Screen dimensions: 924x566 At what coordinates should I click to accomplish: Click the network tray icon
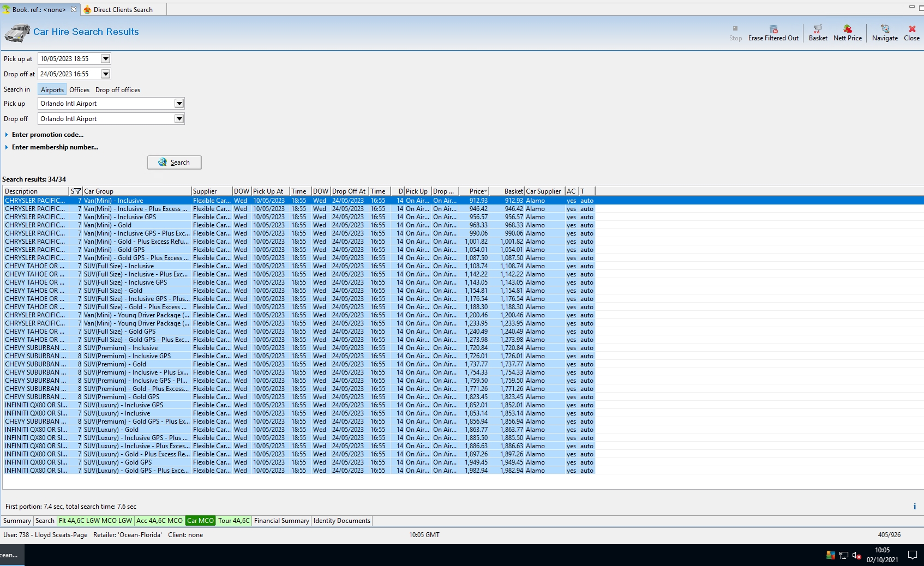843,556
